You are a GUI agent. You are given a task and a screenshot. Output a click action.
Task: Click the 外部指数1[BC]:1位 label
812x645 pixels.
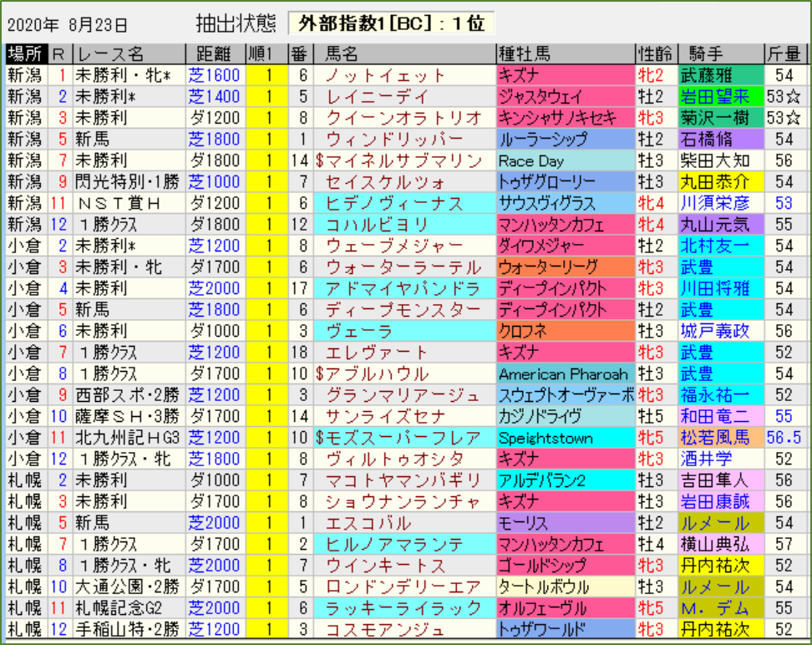click(391, 23)
